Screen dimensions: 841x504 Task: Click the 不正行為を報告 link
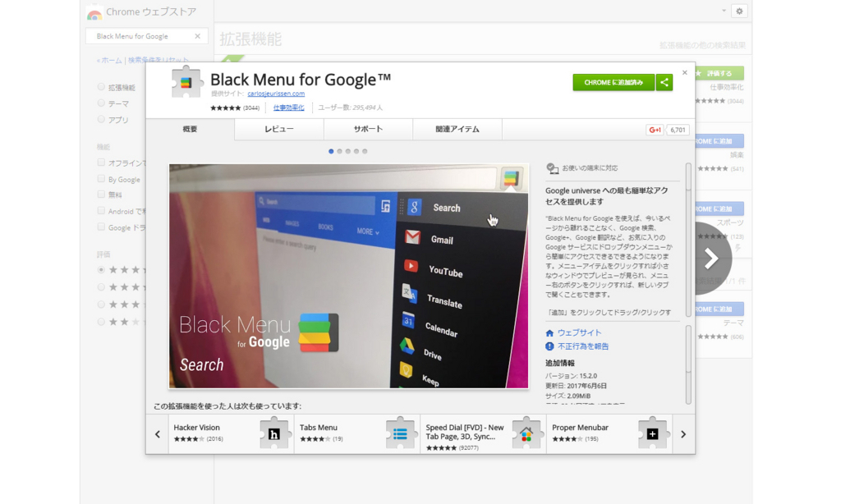[583, 346]
